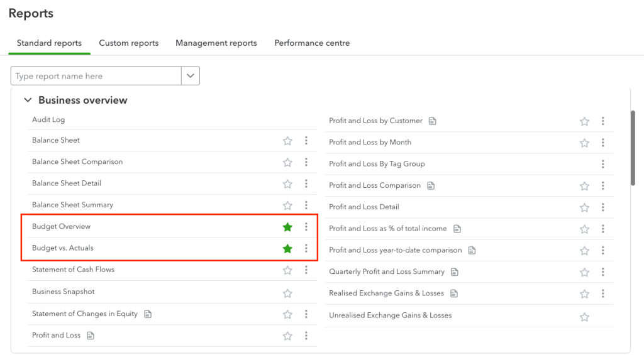
Task: Open options for Profit and Loss year-to-date comparison
Action: [x=603, y=250]
